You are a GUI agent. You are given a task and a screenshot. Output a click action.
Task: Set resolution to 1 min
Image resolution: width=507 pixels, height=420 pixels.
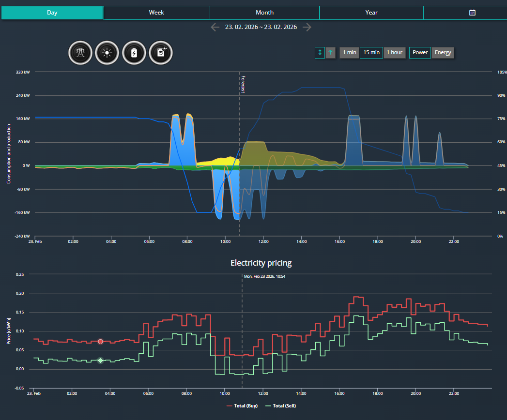point(349,53)
